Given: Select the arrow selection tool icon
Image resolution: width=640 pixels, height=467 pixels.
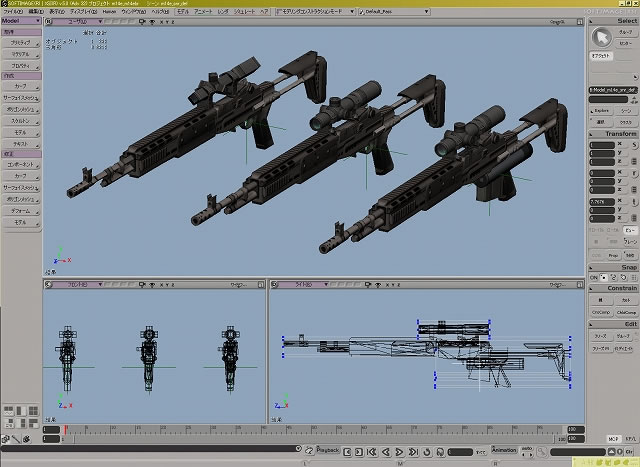Looking at the screenshot, I should point(602,36).
